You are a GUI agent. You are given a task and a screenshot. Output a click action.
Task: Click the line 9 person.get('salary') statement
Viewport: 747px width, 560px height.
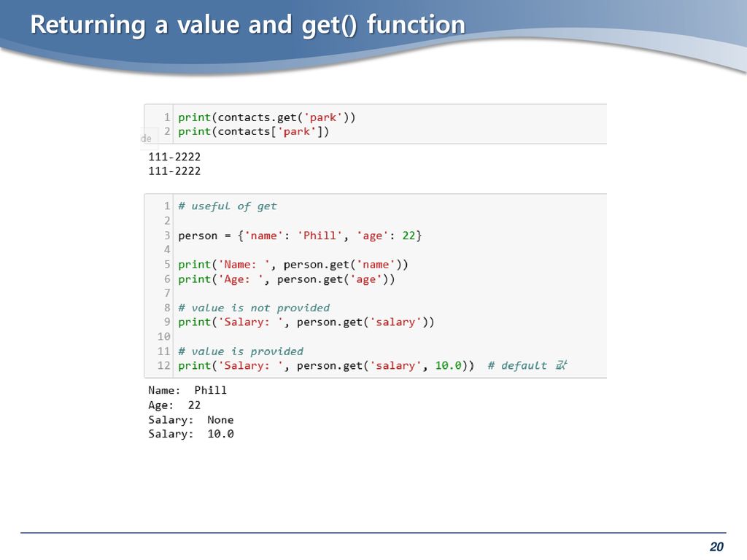pos(306,322)
